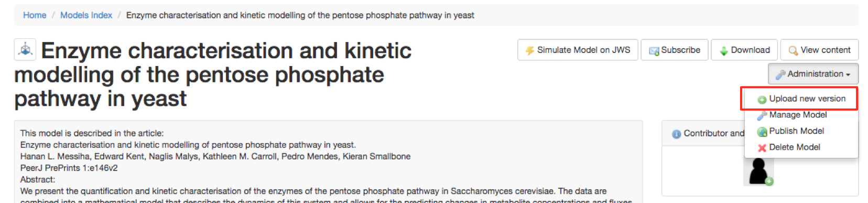Open the Models Index breadcrumb link
868x203 pixels.
[x=86, y=15]
